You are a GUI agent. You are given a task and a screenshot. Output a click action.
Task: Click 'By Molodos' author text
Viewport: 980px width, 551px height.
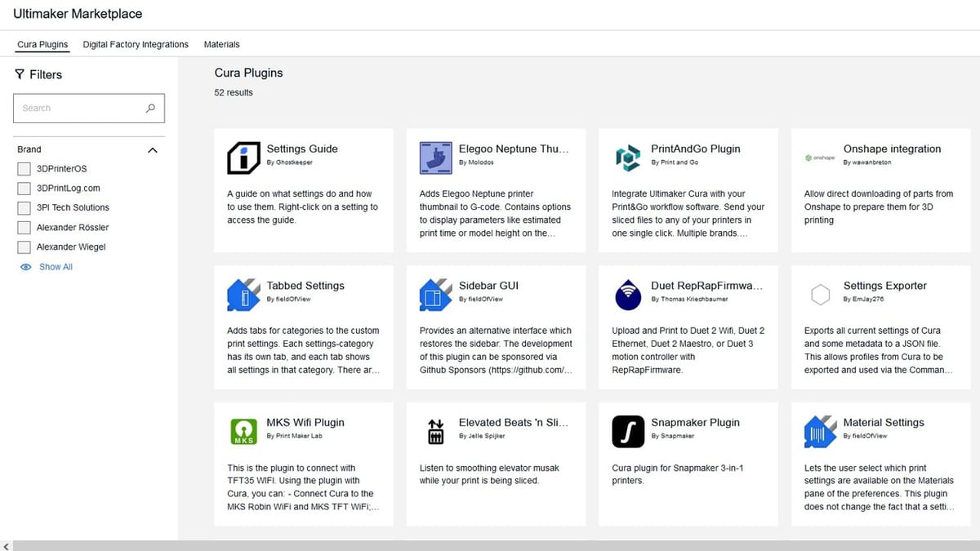click(476, 162)
